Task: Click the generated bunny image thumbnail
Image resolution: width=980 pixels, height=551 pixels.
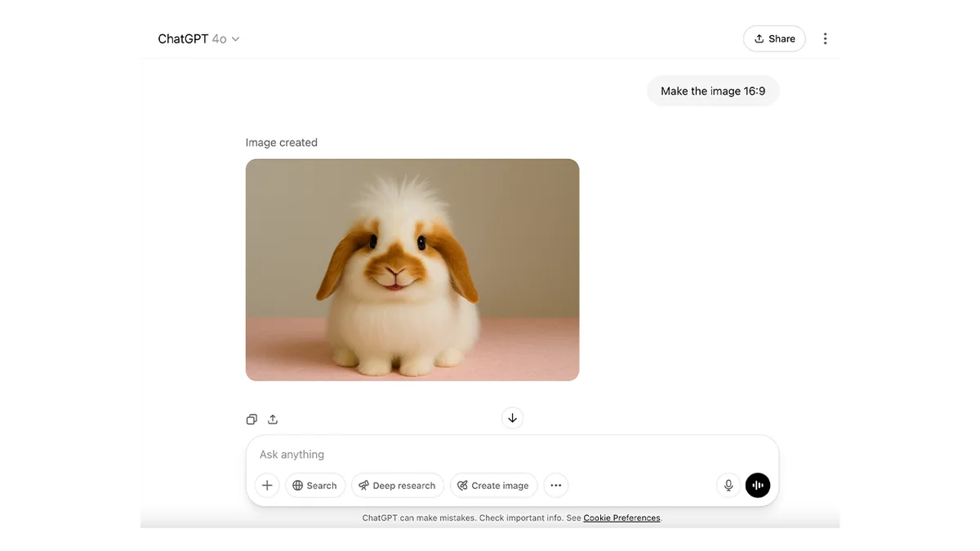Action: 412,269
